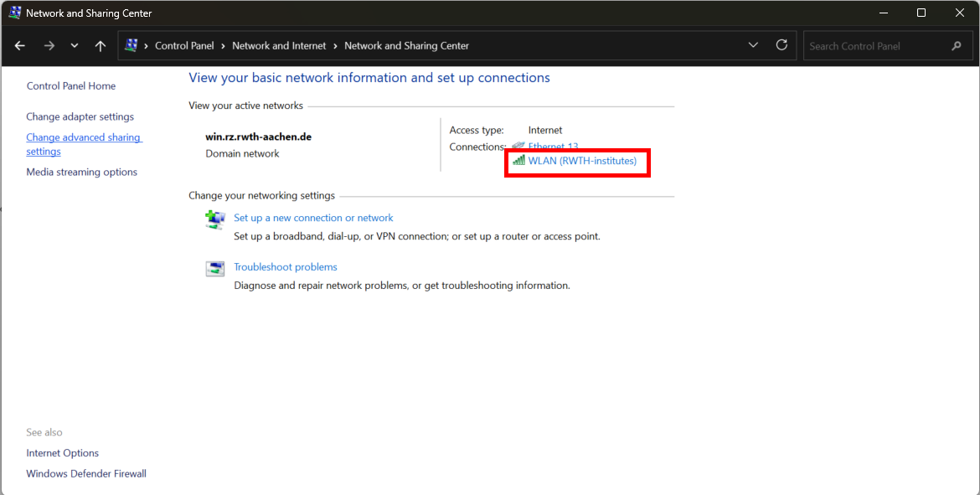Screen dimensions: 980x495
Task: Click the Troubleshoot problems icon
Action: 215,269
